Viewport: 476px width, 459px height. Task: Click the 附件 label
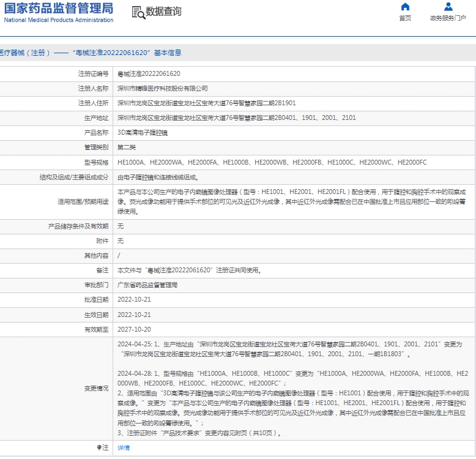pos(102,241)
